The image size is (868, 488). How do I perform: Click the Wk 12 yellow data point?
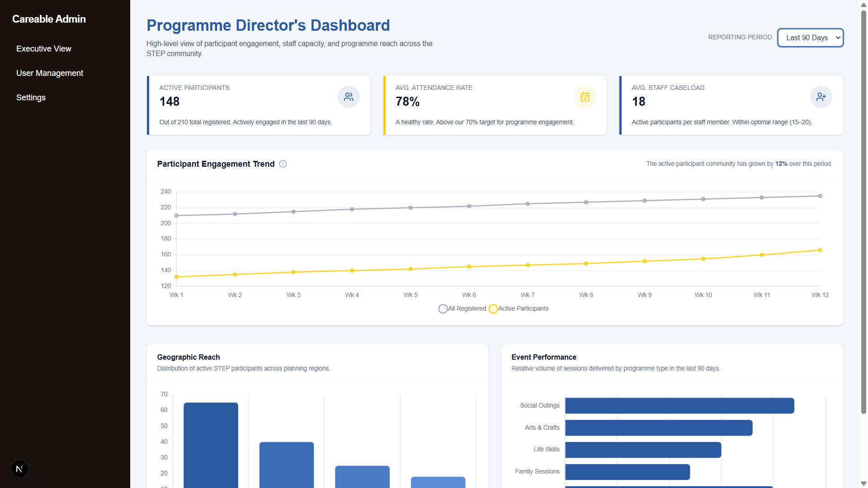point(820,250)
